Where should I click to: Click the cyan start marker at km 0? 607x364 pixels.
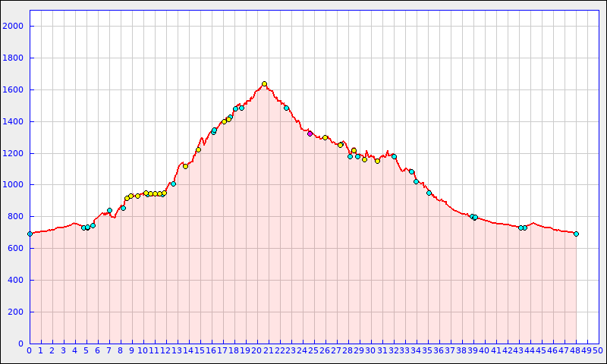[x=30, y=234]
